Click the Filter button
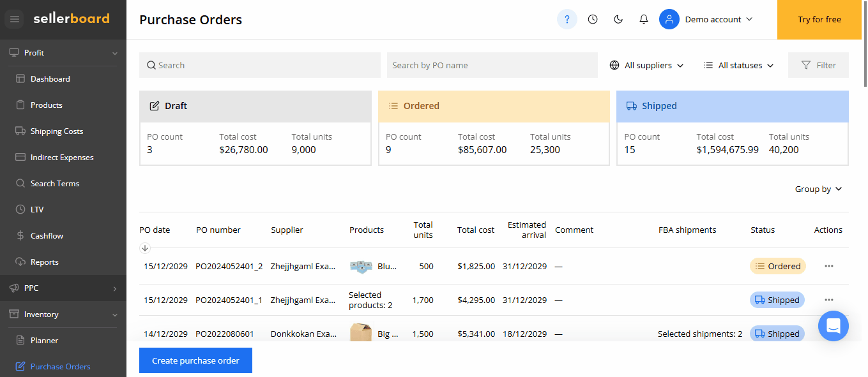Viewport: 868px width, 377px height. (x=818, y=65)
